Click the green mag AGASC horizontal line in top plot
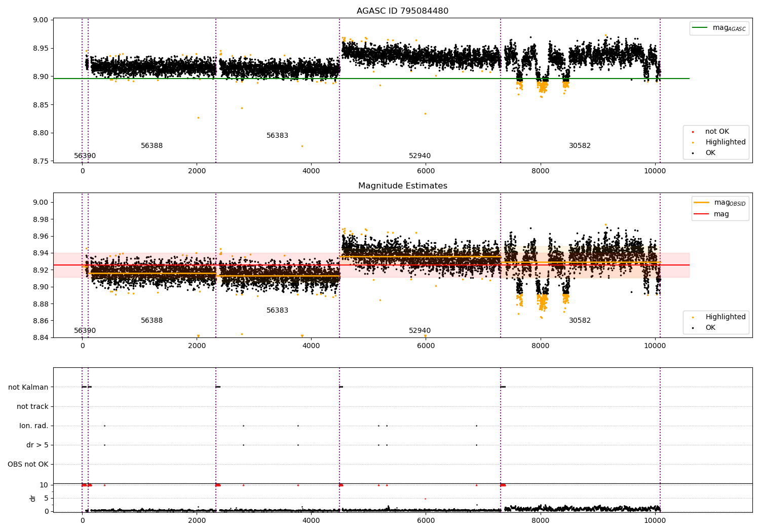This screenshot has height=532, width=760. click(x=371, y=79)
